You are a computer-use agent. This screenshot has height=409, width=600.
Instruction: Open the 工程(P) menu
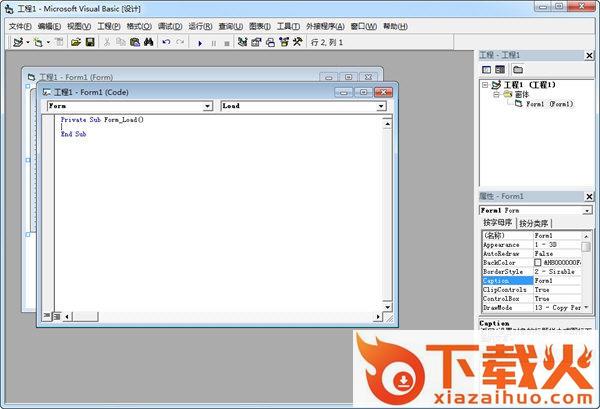109,26
